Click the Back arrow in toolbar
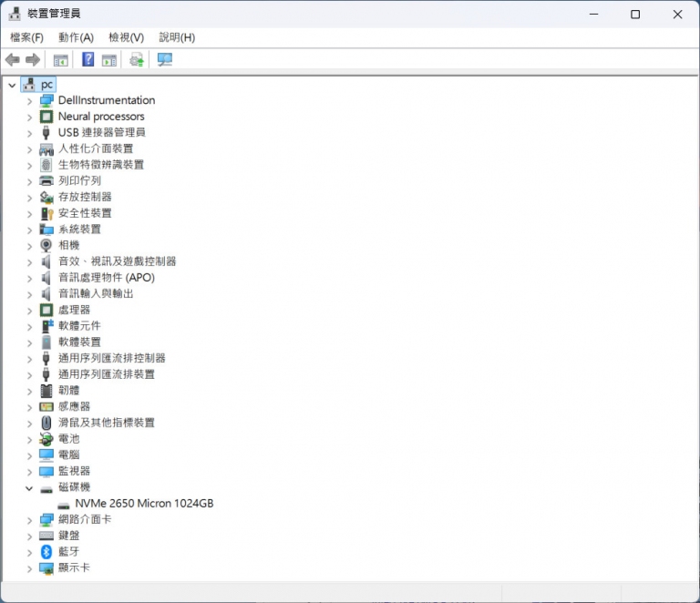 tap(13, 60)
